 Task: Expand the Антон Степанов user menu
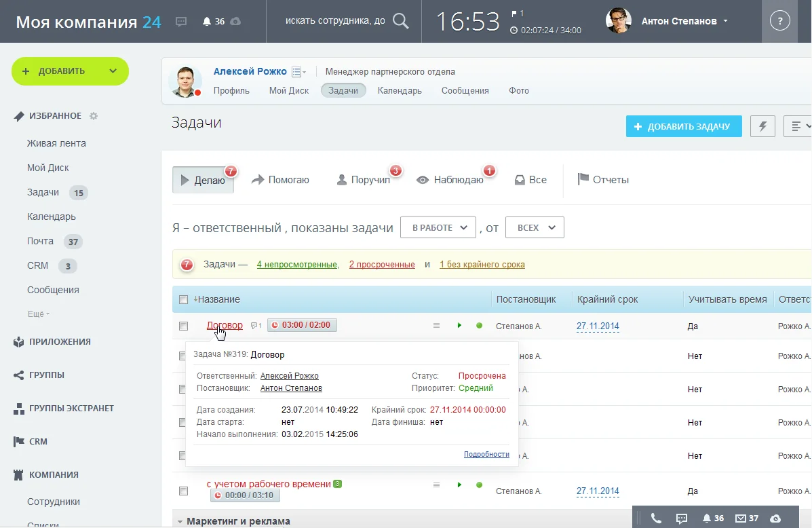coord(684,21)
